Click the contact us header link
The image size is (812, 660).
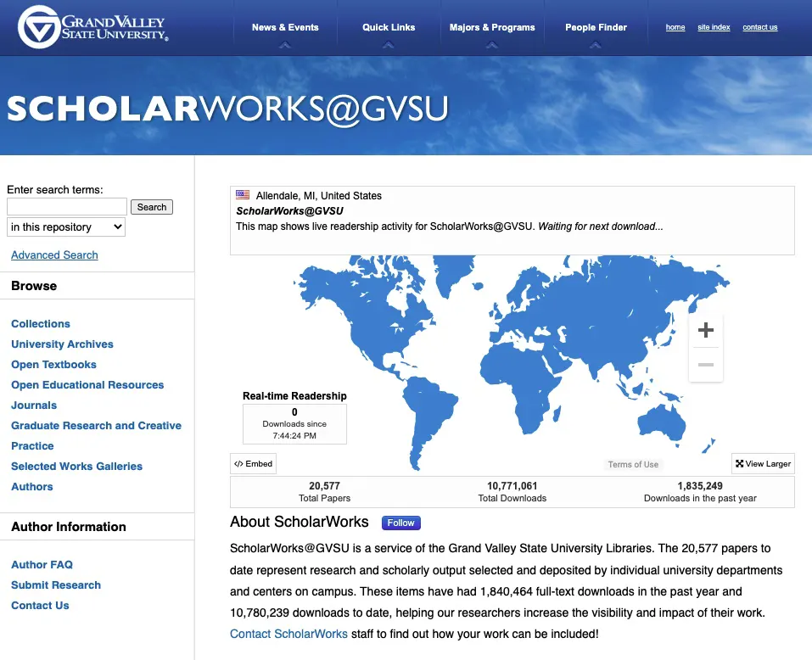tap(759, 27)
